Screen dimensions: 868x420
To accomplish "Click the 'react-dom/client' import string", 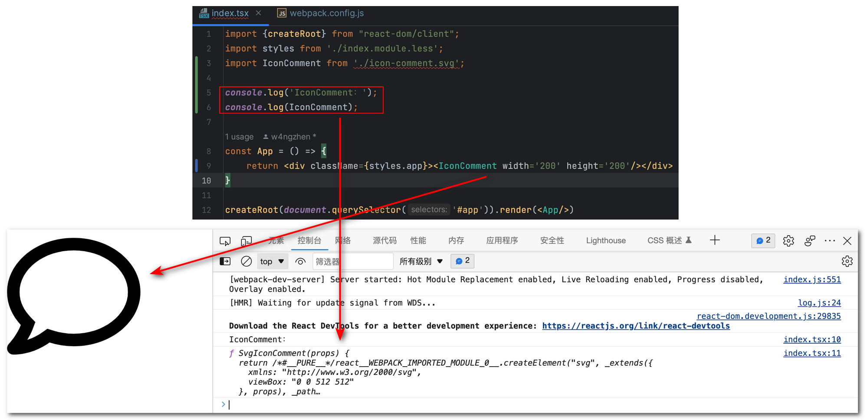I will (407, 34).
